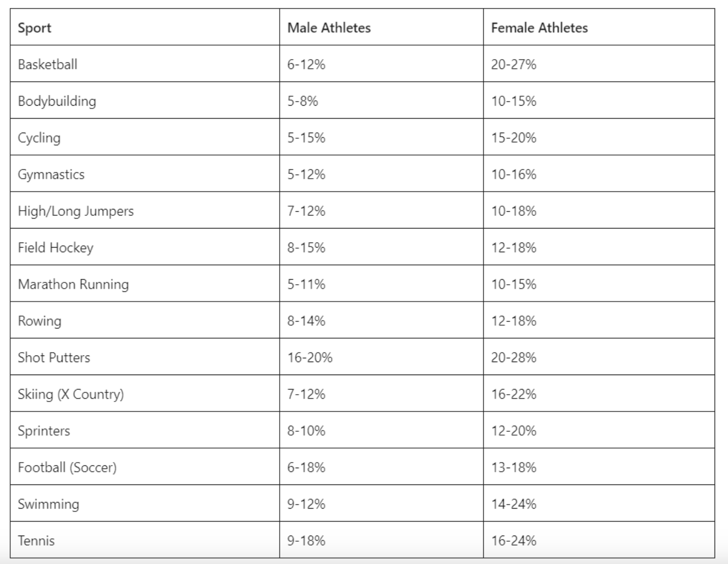
Task: Click the Skiing (X Country) cell
Action: 71,394
